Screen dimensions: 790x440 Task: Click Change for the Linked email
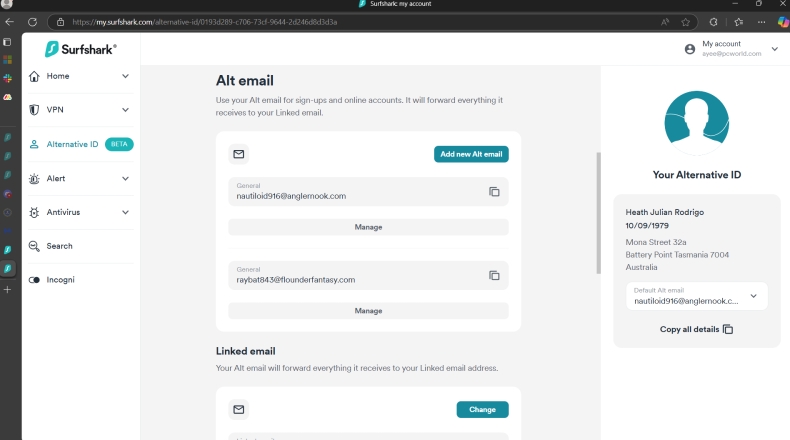click(x=482, y=409)
